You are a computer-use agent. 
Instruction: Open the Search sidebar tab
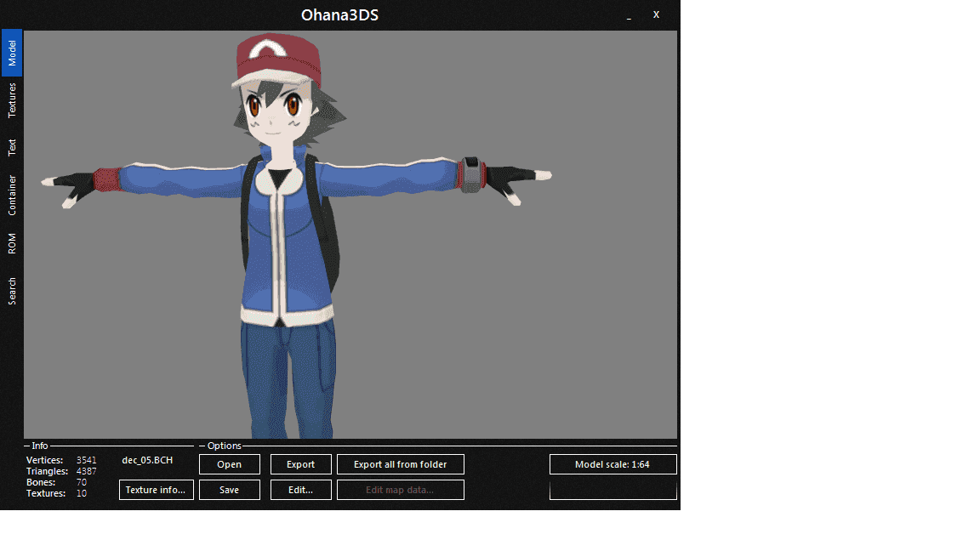12,291
